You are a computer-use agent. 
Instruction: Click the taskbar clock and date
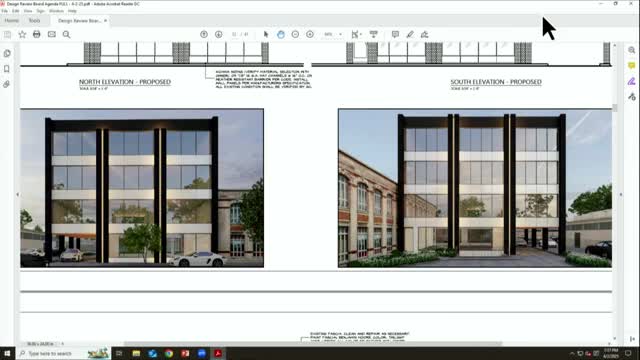(611, 353)
